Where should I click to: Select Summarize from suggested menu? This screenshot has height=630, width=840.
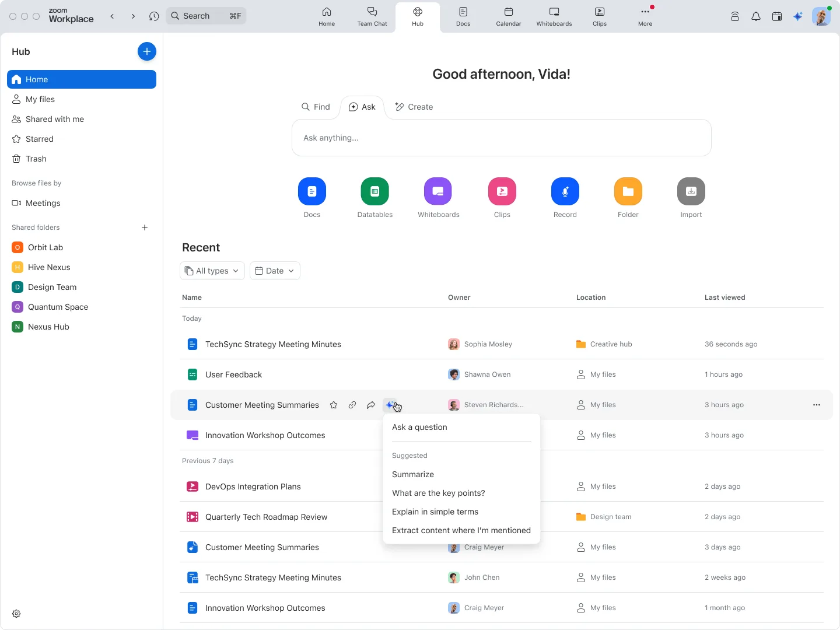coord(413,474)
